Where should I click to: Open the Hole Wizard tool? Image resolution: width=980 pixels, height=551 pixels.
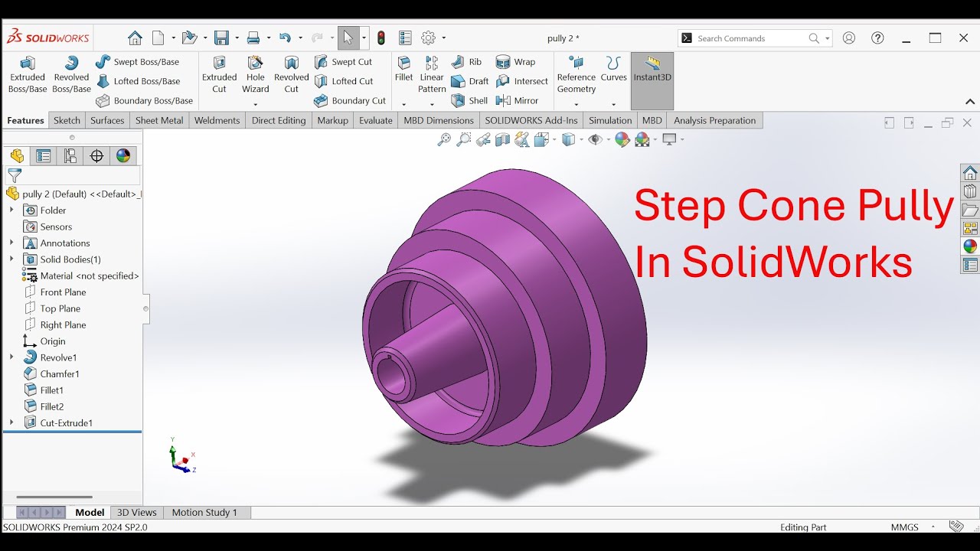pos(256,75)
